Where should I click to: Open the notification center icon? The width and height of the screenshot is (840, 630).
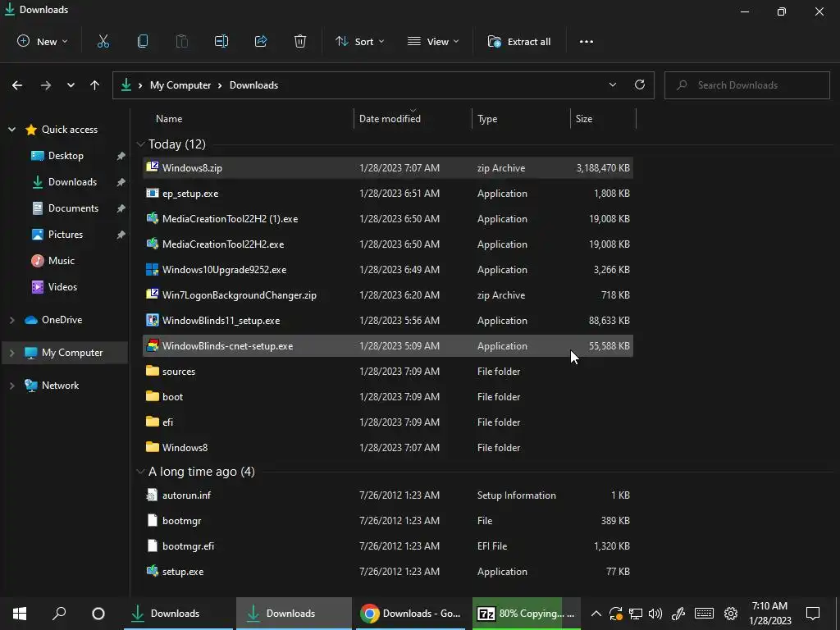[x=813, y=614]
